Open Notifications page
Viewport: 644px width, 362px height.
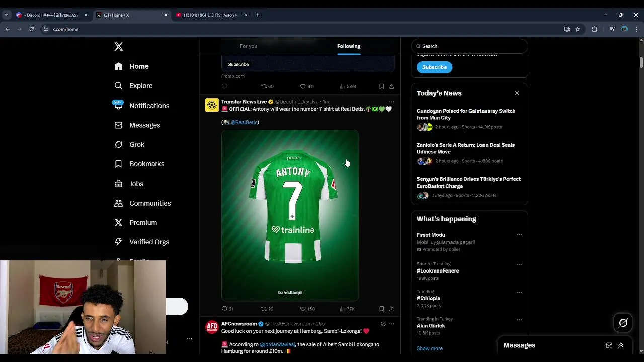tap(142, 106)
